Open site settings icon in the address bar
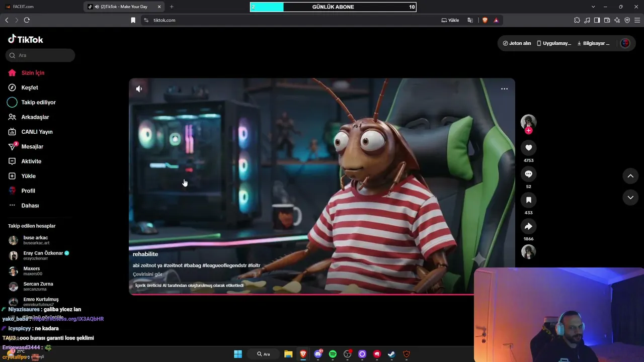644x362 pixels. pyautogui.click(x=146, y=20)
